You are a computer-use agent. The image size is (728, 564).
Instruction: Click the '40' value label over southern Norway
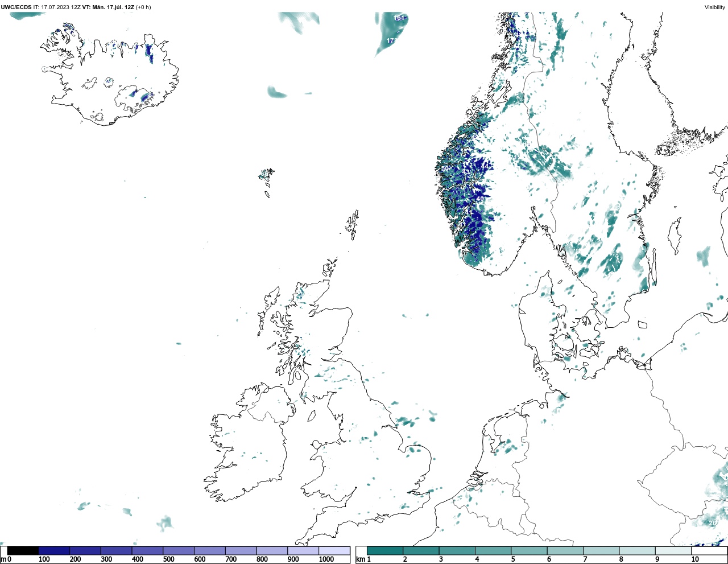tap(480, 199)
